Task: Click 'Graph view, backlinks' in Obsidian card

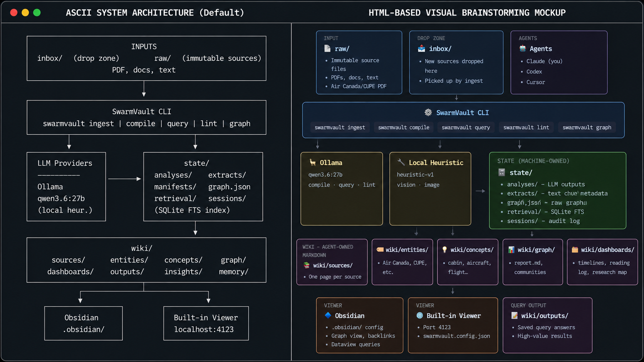Action: (363, 336)
